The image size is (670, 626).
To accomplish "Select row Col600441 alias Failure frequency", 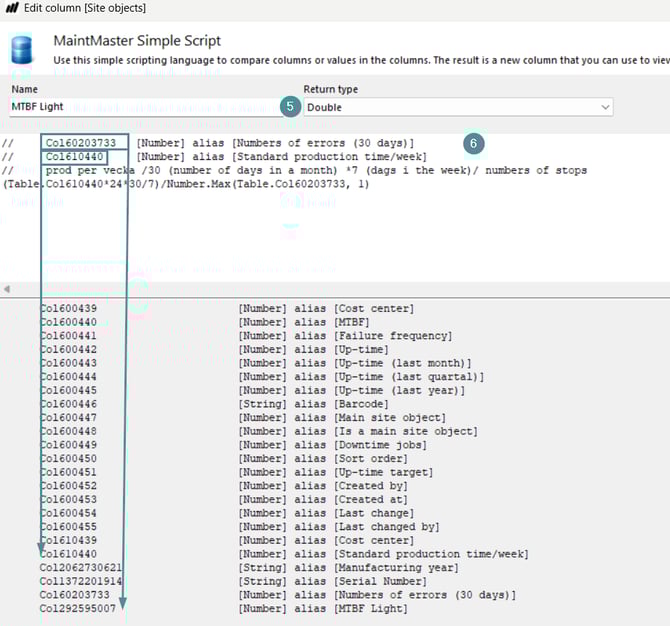I will 246,336.
